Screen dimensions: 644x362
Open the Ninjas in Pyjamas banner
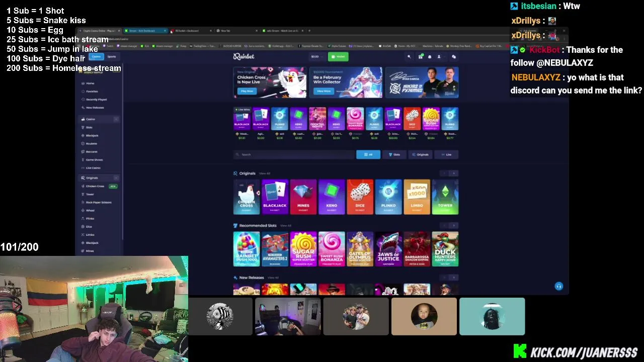[x=422, y=82]
